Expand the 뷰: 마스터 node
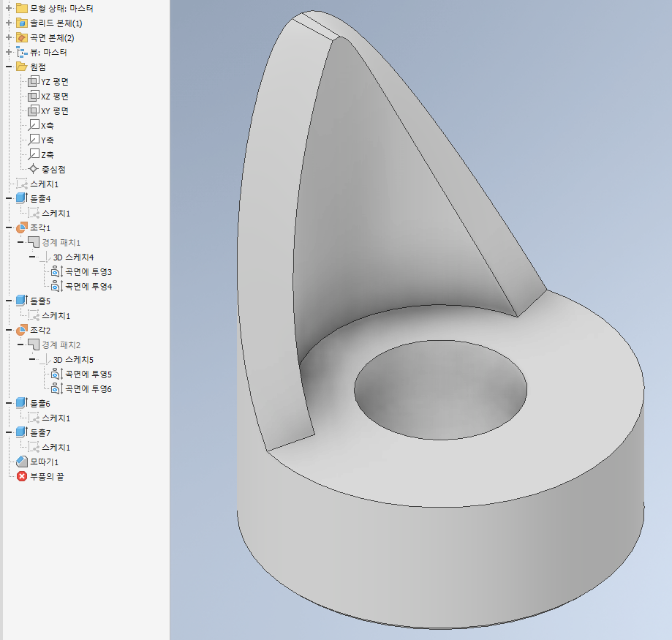 coord(9,52)
